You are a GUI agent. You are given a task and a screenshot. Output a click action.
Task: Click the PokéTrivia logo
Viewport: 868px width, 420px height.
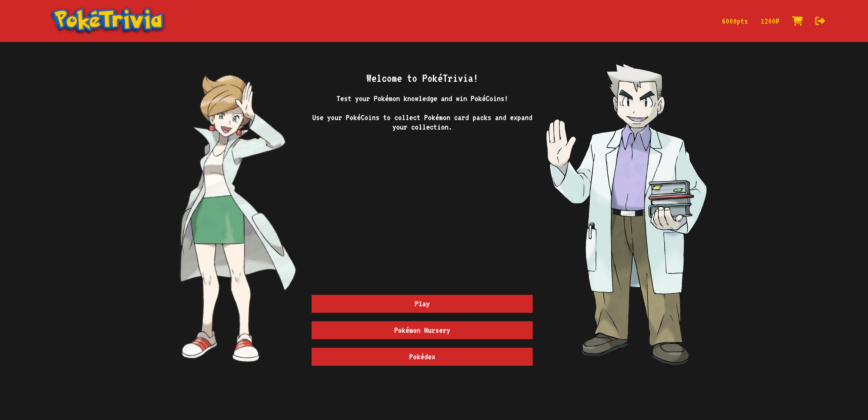pyautogui.click(x=108, y=20)
